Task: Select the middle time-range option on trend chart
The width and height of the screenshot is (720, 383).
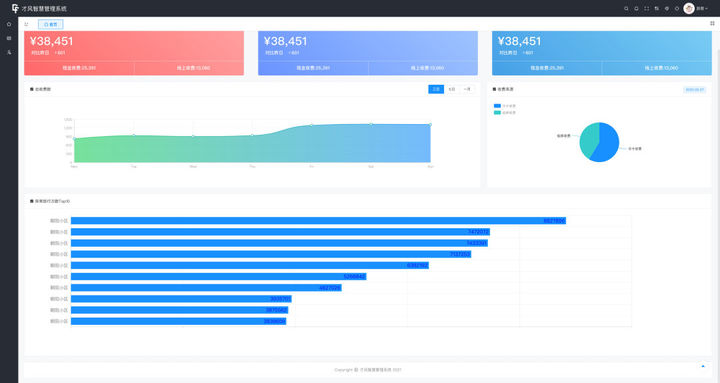Action: (x=452, y=89)
